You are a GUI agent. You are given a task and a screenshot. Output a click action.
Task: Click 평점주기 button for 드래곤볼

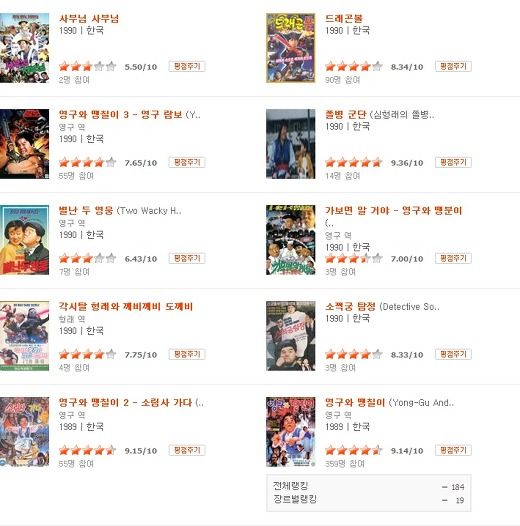click(x=453, y=66)
